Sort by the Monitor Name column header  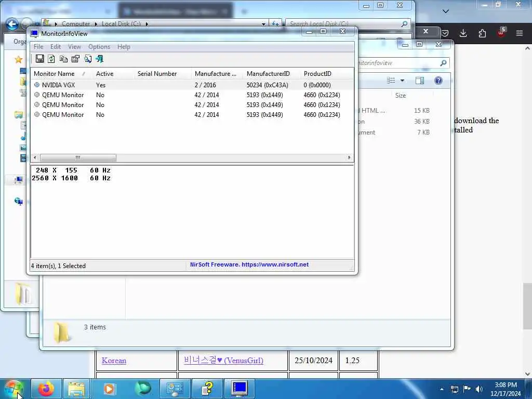(x=61, y=74)
